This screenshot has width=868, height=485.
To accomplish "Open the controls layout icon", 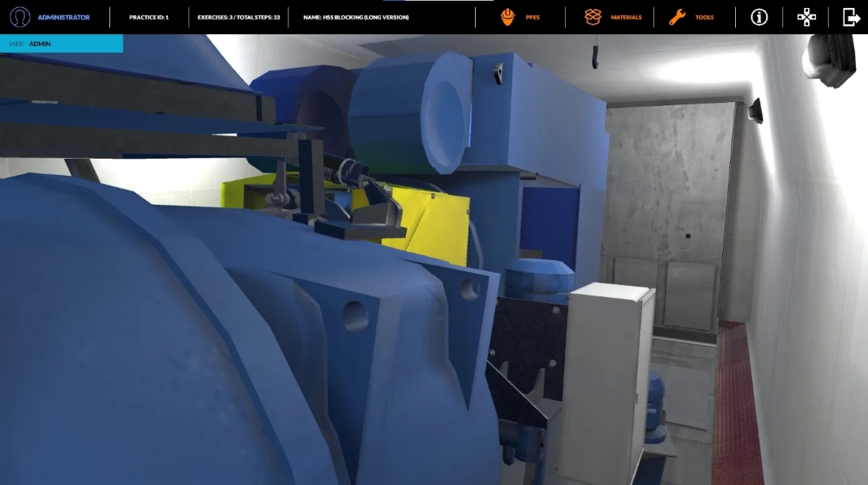I will (x=806, y=17).
